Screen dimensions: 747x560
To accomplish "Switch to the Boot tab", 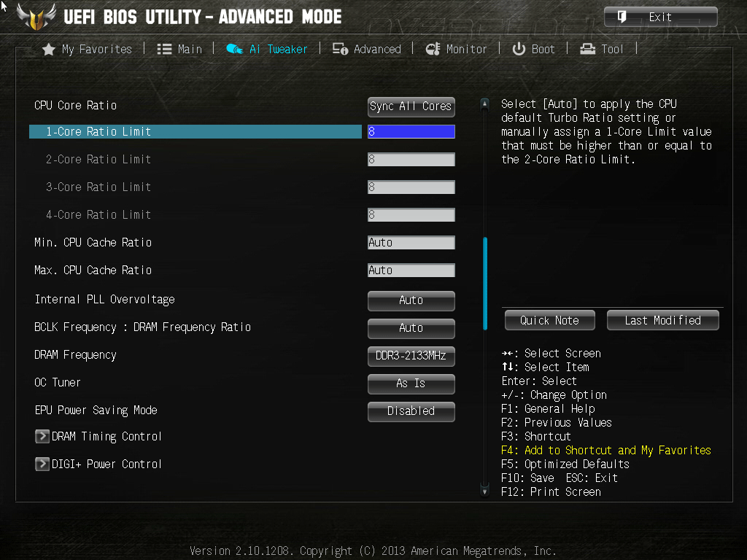I will 533,49.
